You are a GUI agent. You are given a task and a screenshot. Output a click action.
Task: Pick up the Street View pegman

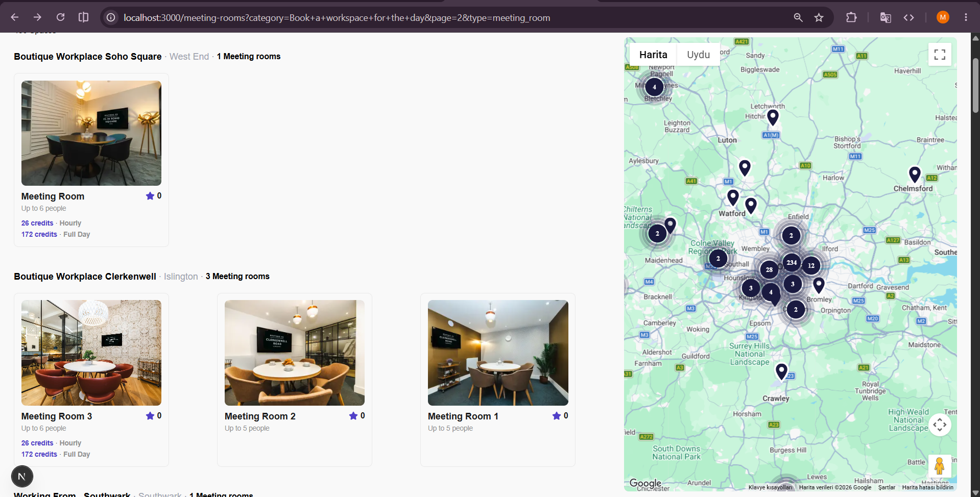[x=940, y=466]
